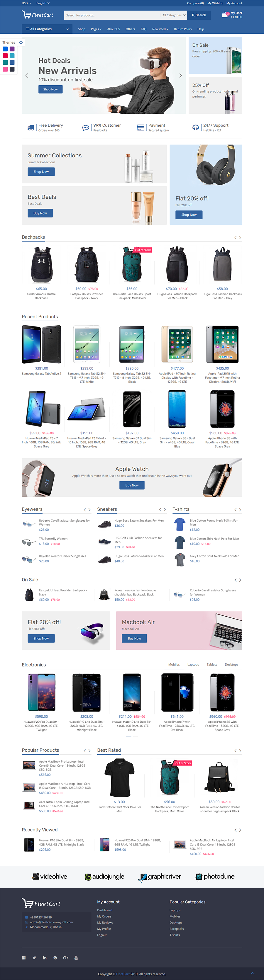The width and height of the screenshot is (264, 980).
Task: Click Buy Now on Apple Watch banner
Action: coord(132,485)
